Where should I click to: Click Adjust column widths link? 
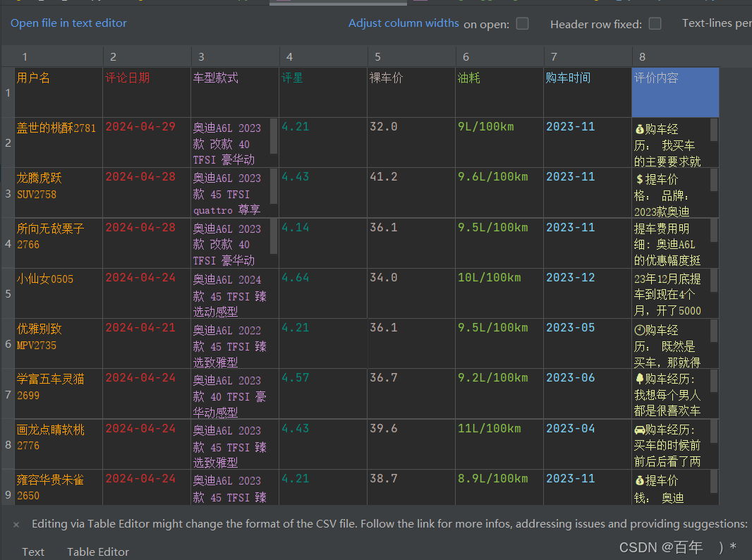404,23
